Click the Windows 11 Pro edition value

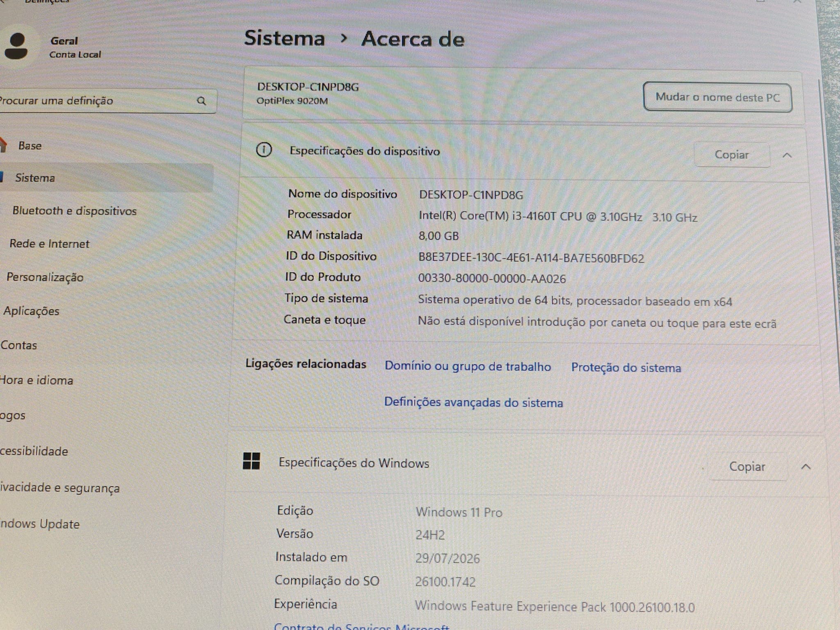pyautogui.click(x=459, y=512)
